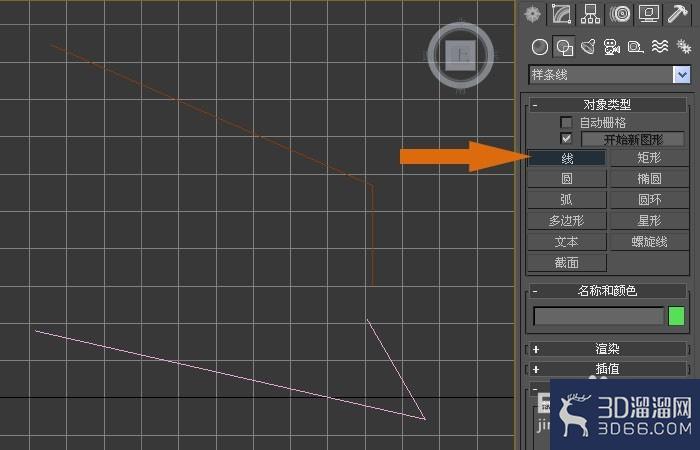Screen dimensions: 700x450
Task: Select the 星形 star button
Action: click(x=650, y=221)
